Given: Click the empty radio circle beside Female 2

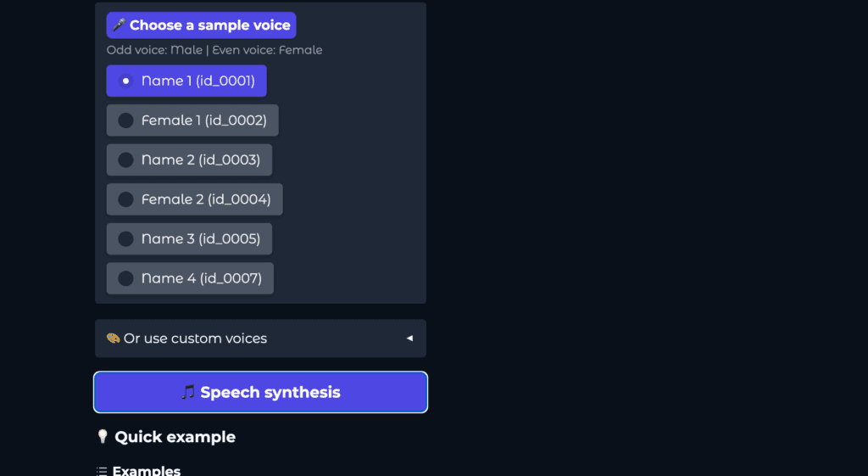Looking at the screenshot, I should [x=125, y=199].
